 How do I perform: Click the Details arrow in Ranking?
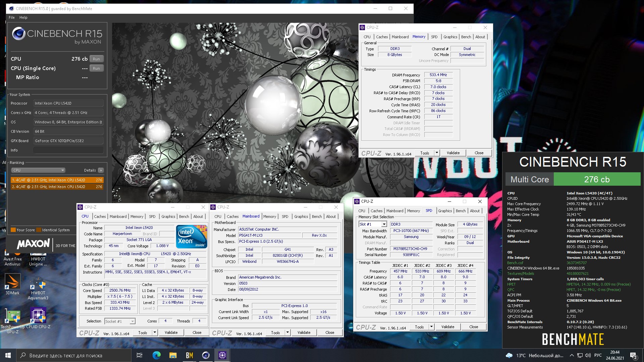tap(101, 170)
